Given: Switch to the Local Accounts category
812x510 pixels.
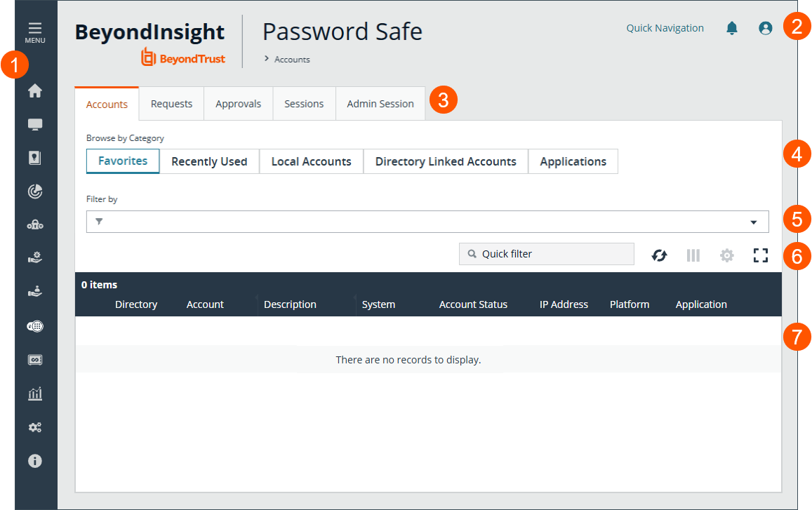Looking at the screenshot, I should coord(311,161).
